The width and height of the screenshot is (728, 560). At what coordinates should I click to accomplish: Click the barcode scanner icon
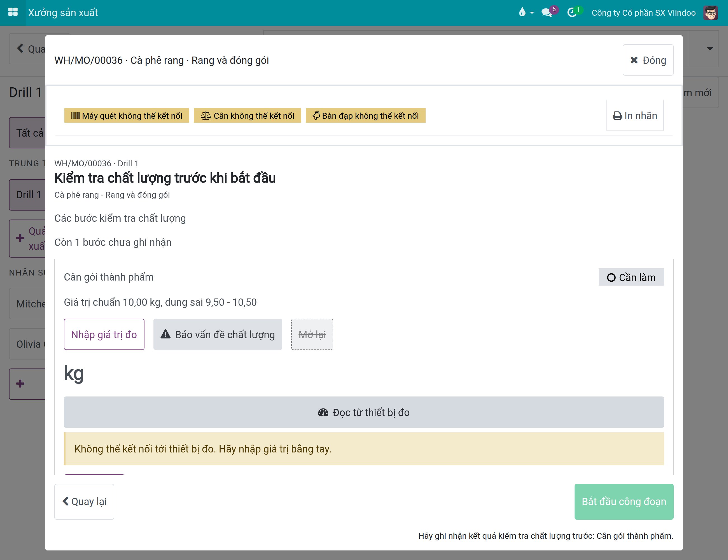click(75, 116)
